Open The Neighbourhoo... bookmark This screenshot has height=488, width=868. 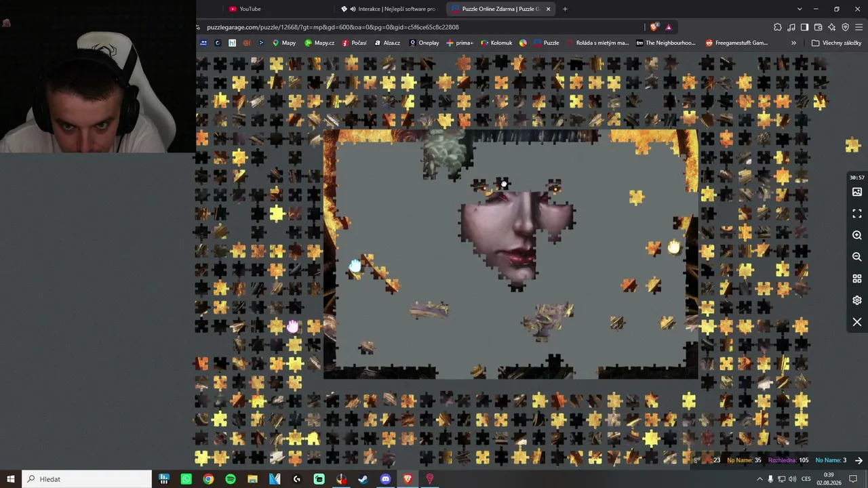point(665,43)
